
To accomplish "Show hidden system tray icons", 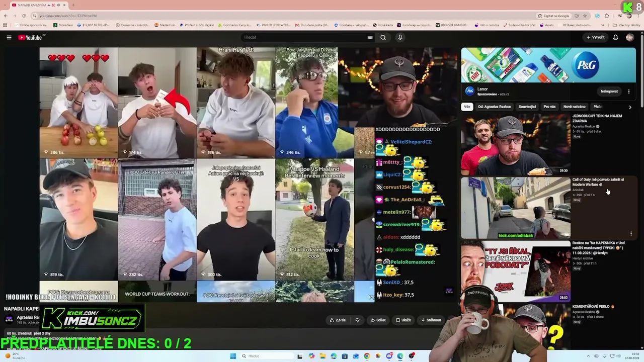I will [588, 356].
